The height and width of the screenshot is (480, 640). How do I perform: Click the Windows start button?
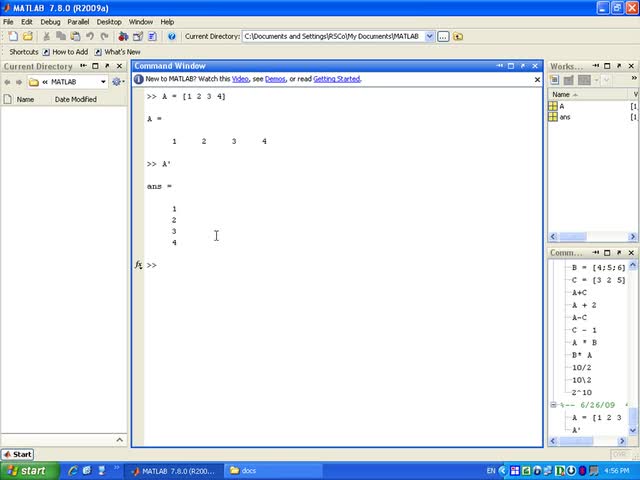(x=29, y=471)
